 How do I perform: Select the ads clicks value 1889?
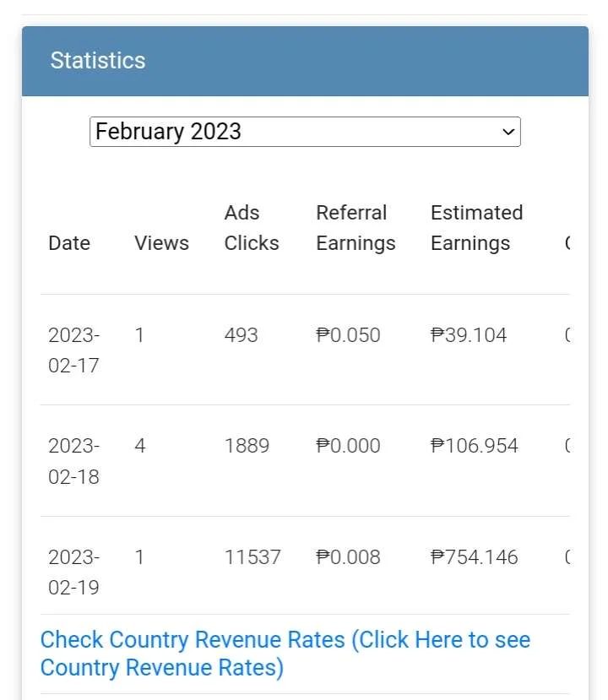click(x=247, y=446)
